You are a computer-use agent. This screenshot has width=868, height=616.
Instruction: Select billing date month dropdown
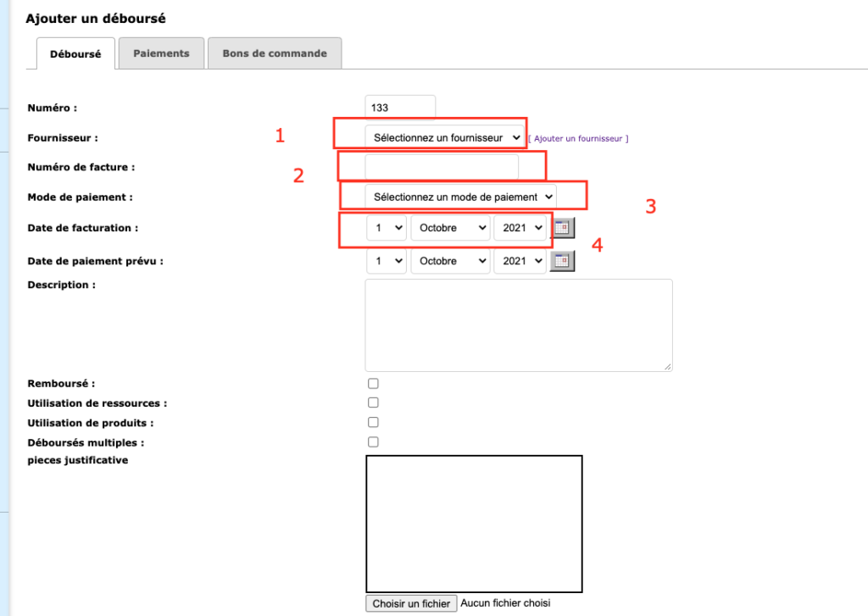pyautogui.click(x=450, y=228)
